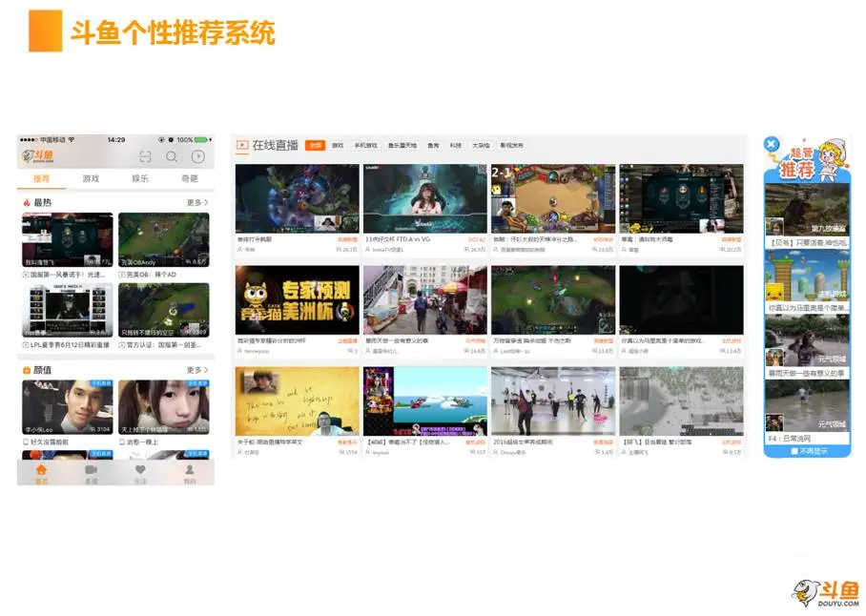866x616 pixels.
Task: Tap the camera live icon in bottom bar
Action: [x=91, y=470]
